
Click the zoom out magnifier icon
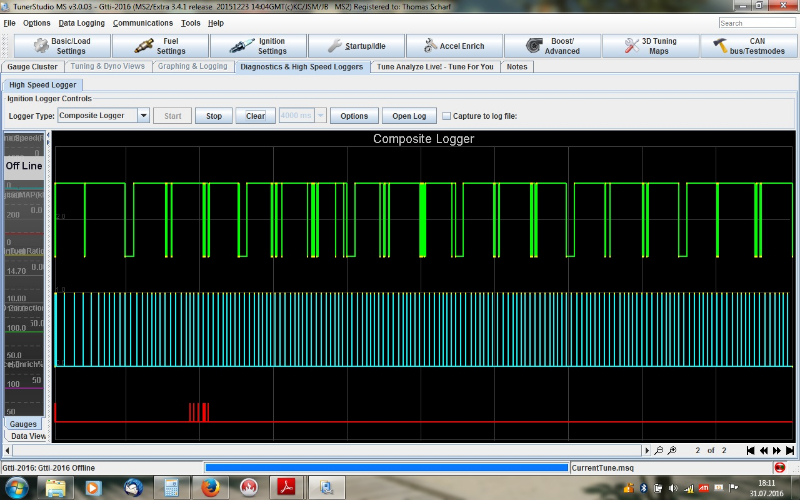(x=659, y=450)
